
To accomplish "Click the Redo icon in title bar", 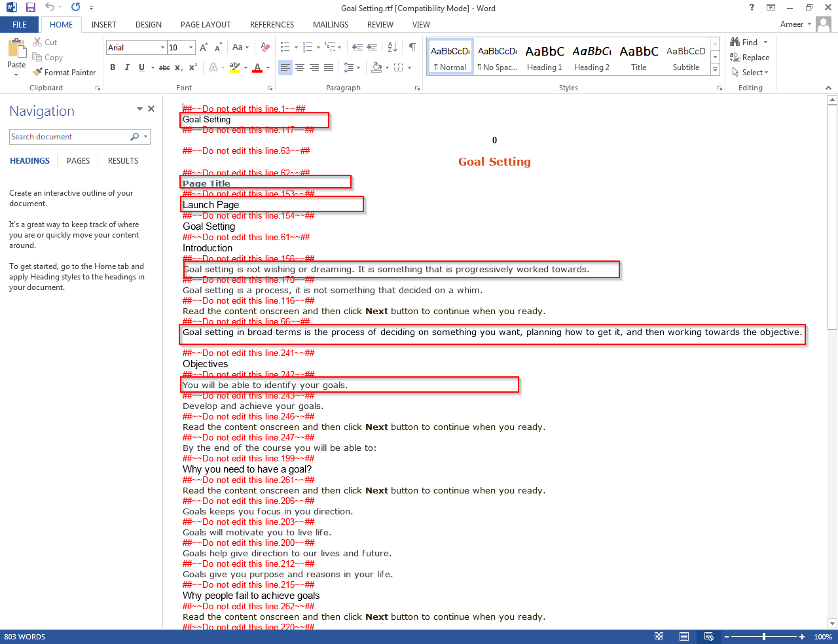I will [75, 7].
